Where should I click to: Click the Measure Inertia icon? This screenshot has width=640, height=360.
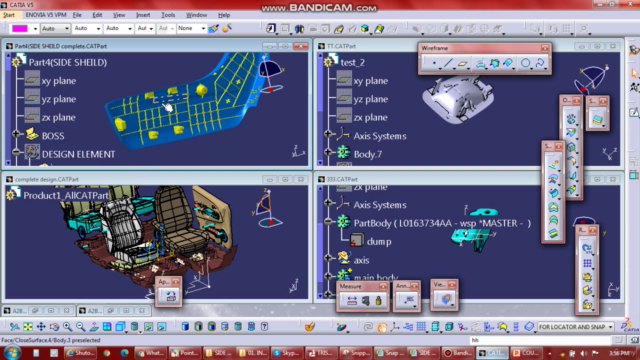click(x=378, y=301)
